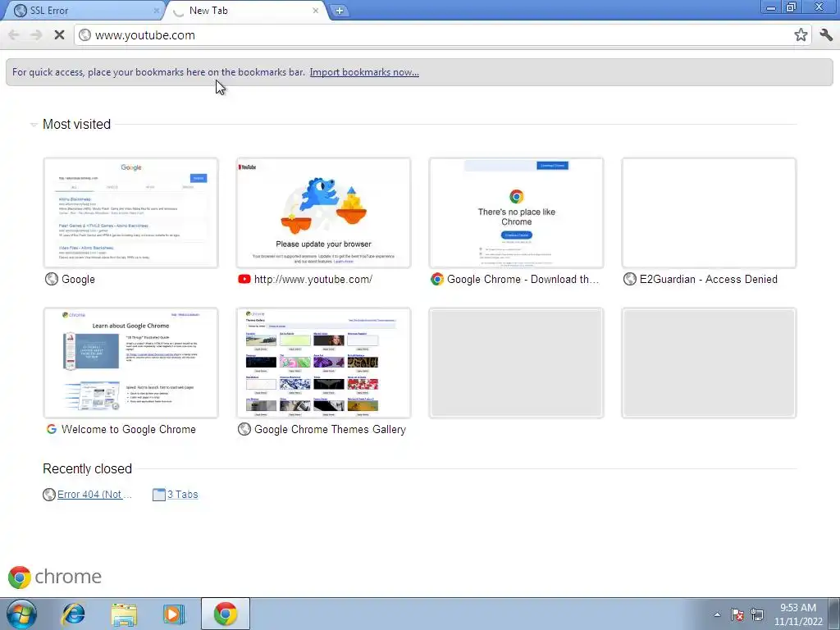
Task: Open Google Chrome Themes Gallery thumbnail
Action: pyautogui.click(x=323, y=363)
